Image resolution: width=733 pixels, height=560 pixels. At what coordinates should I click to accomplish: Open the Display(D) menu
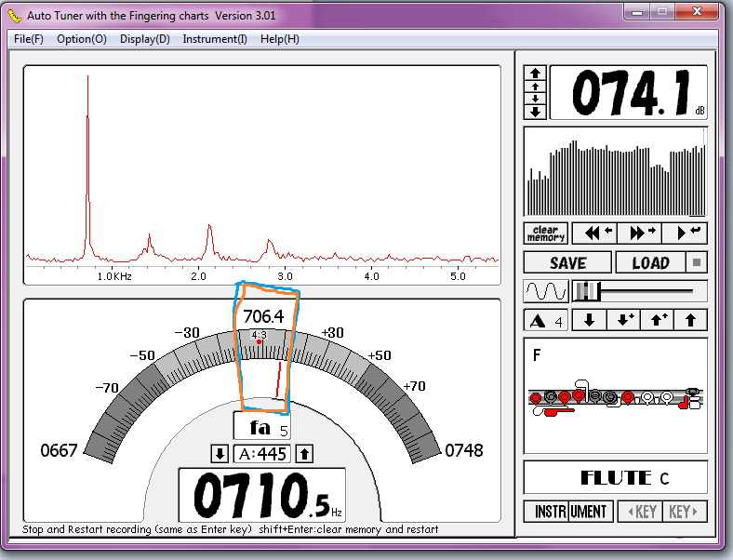point(145,39)
